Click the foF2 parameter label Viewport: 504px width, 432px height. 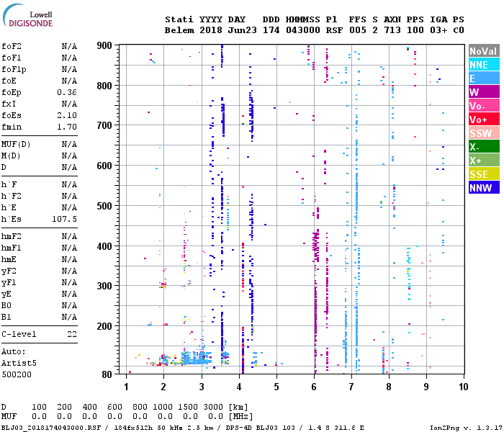[x=12, y=46]
